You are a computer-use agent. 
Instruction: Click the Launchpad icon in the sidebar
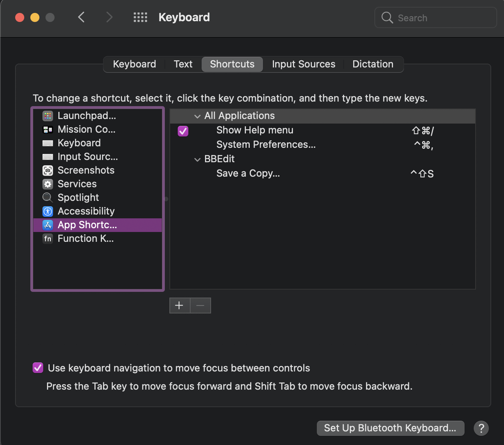point(48,116)
